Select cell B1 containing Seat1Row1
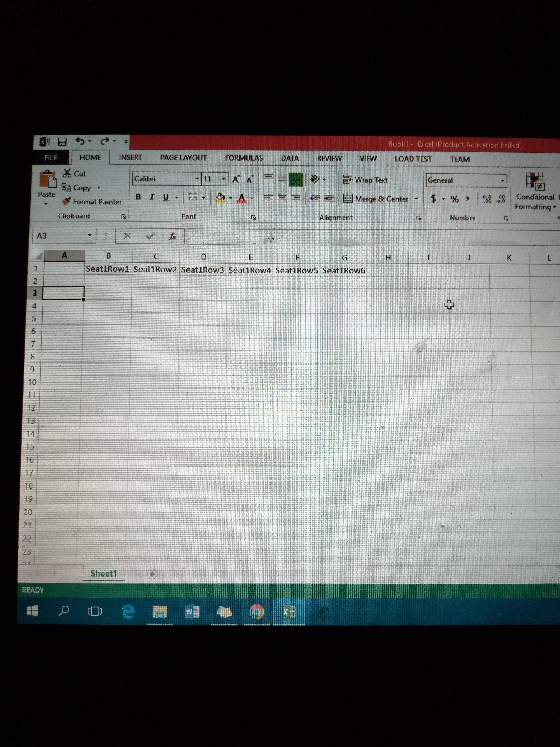This screenshot has height=747, width=560. coord(108,269)
